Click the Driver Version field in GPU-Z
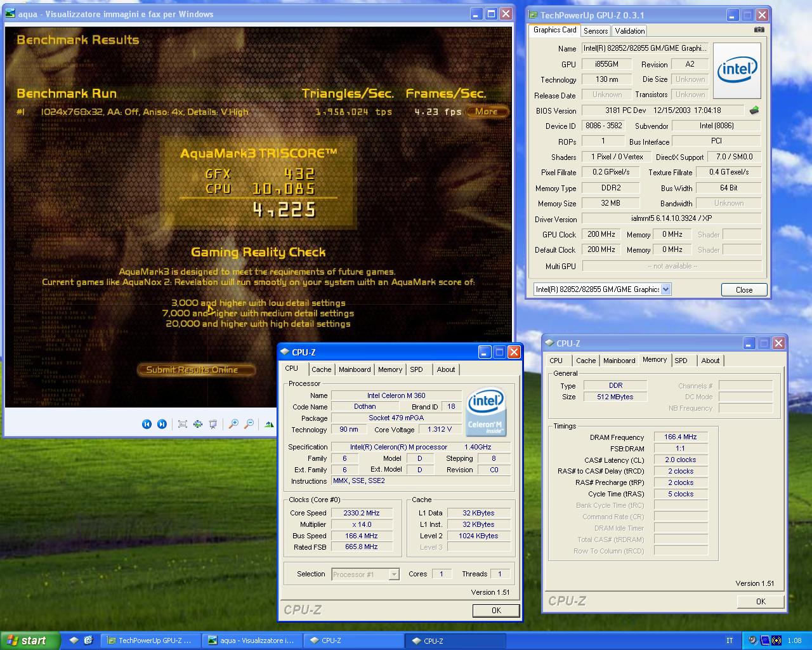 672,218
